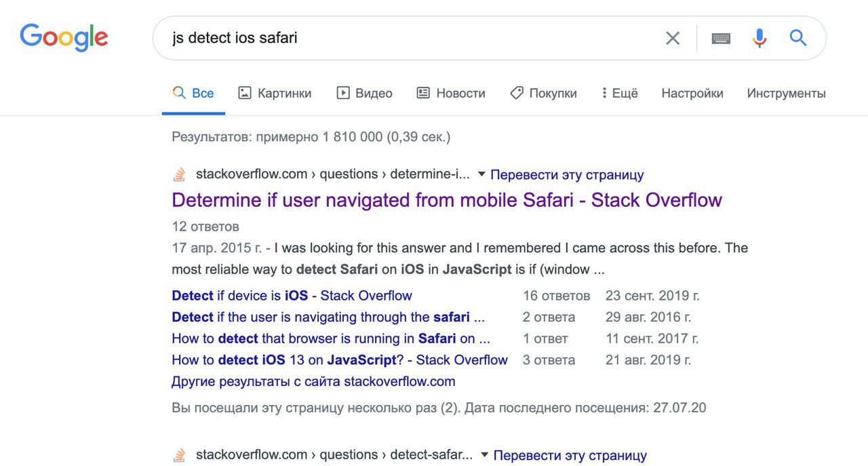Select the Все tab
Viewport: 868px width, 466px height.
(193, 94)
